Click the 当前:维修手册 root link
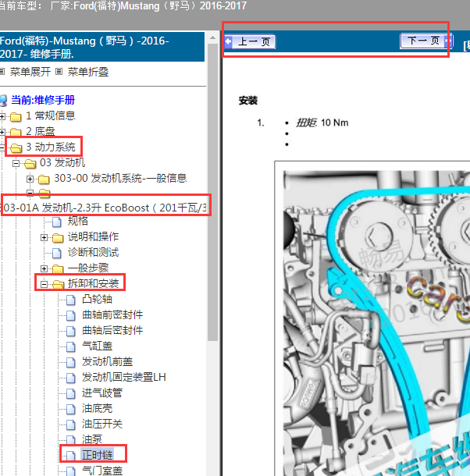Screen dimensions: 470x476 [43, 100]
